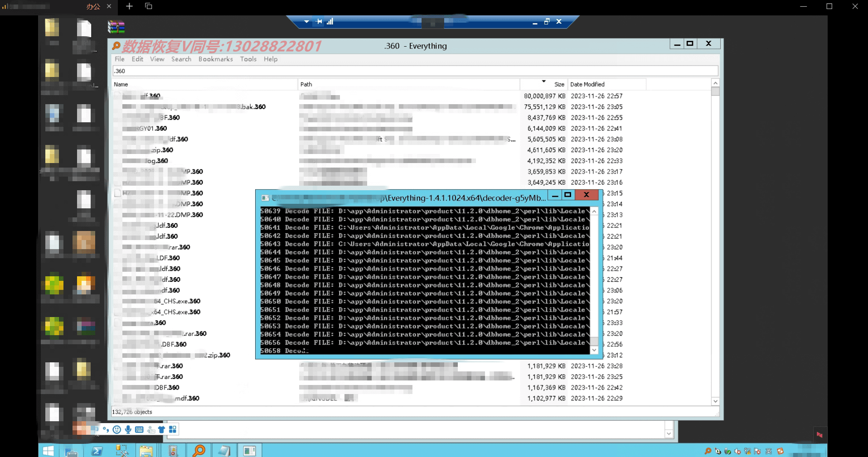Open the IME emoji smiley panel
The width and height of the screenshot is (868, 457).
(x=116, y=429)
